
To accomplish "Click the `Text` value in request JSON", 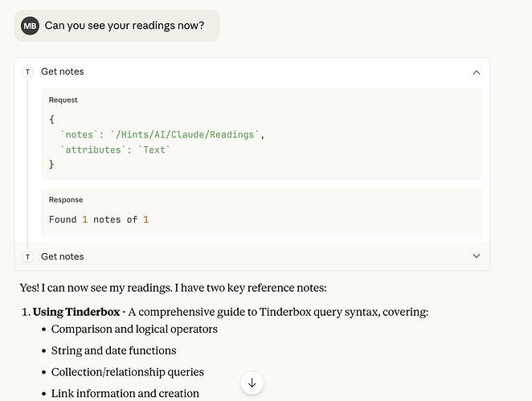I will (x=157, y=149).
